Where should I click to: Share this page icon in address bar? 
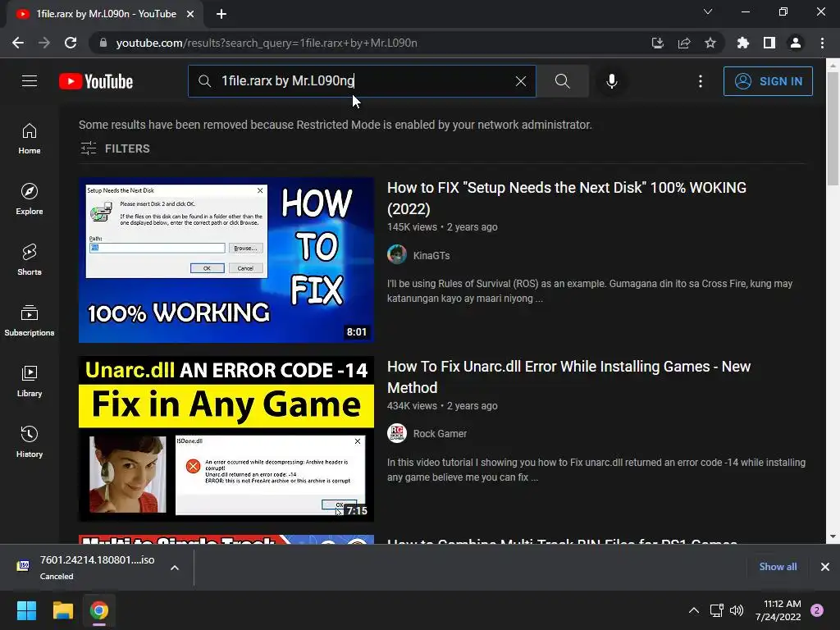[x=683, y=43]
